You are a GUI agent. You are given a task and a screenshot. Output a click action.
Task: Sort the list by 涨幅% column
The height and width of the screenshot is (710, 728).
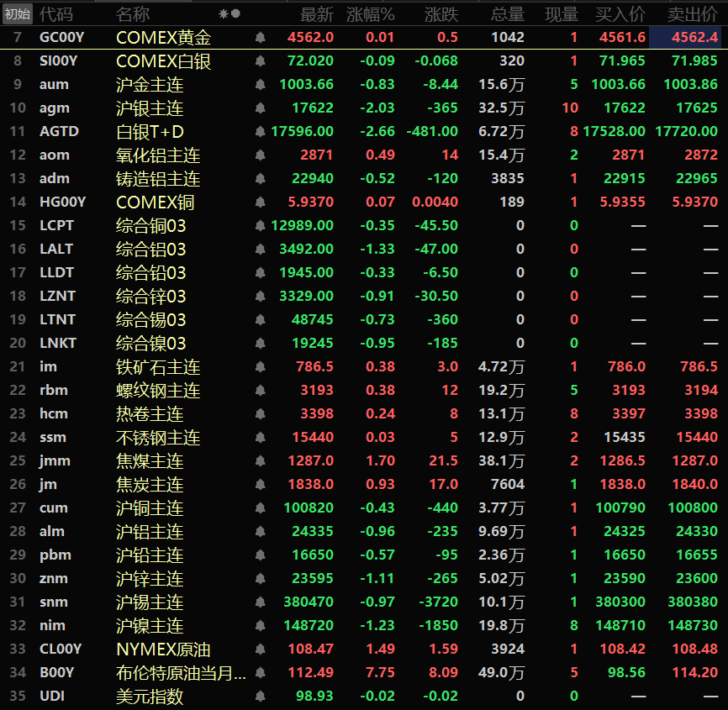[x=371, y=14]
